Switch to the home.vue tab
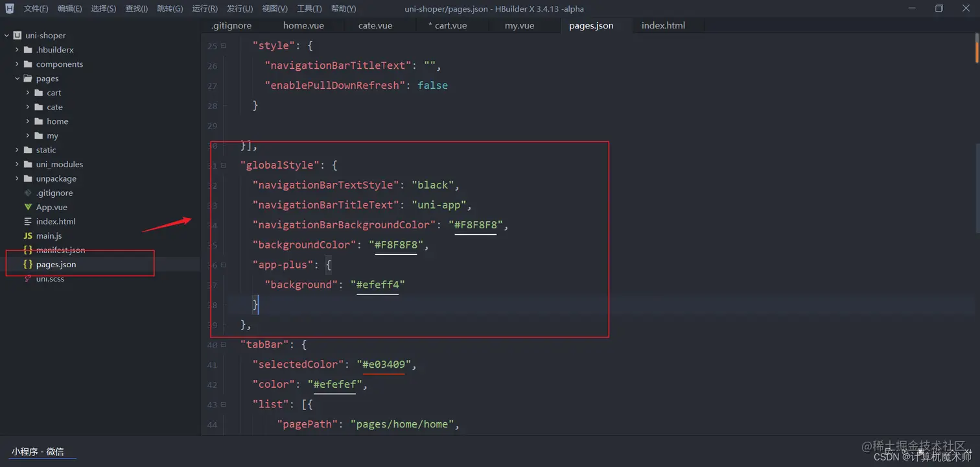This screenshot has height=467, width=980. click(x=303, y=25)
